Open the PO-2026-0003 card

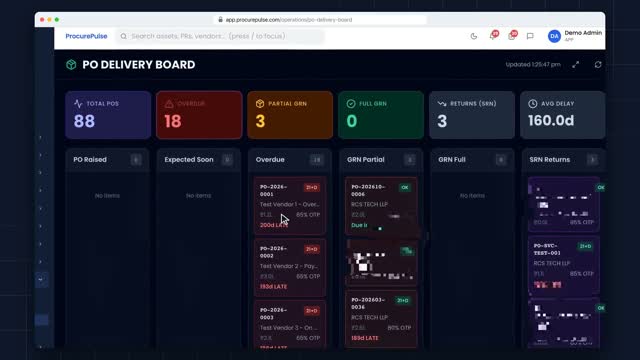pos(290,324)
